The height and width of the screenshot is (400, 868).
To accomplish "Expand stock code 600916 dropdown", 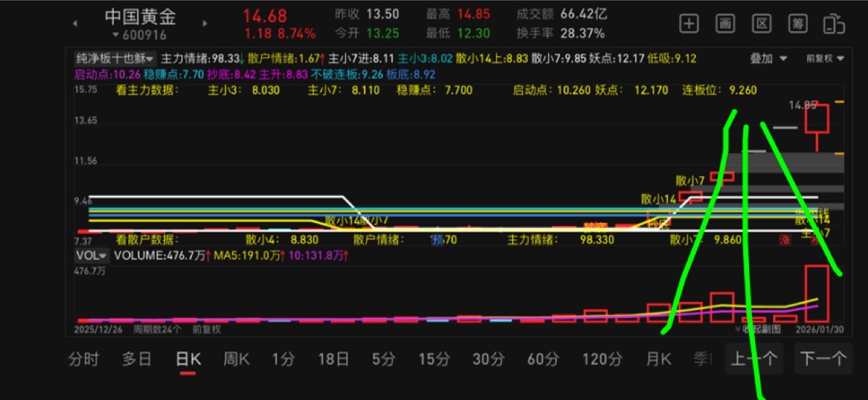I will pyautogui.click(x=139, y=35).
